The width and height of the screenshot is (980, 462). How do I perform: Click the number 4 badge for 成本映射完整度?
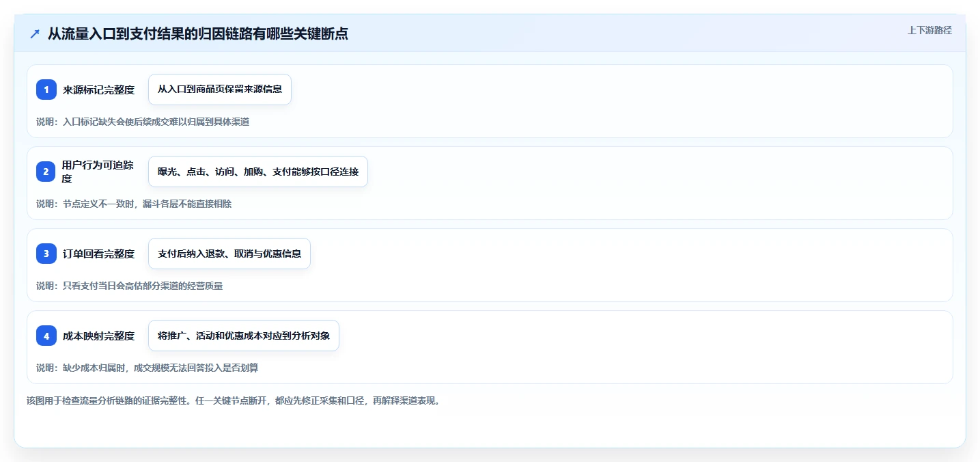pyautogui.click(x=46, y=336)
